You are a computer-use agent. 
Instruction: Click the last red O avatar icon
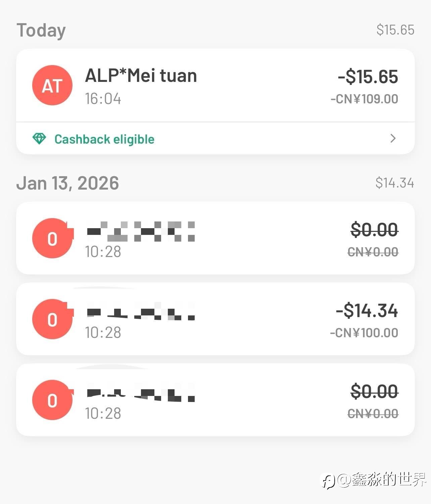pyautogui.click(x=52, y=400)
